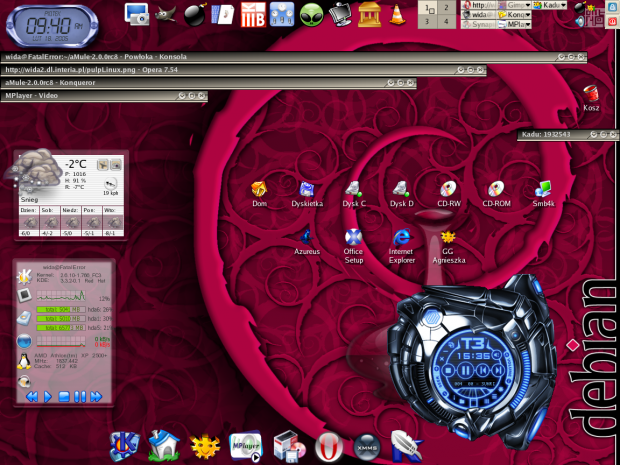Launch the golden temple building icon
Image resolution: width=620 pixels, height=465 pixels.
(369, 14)
